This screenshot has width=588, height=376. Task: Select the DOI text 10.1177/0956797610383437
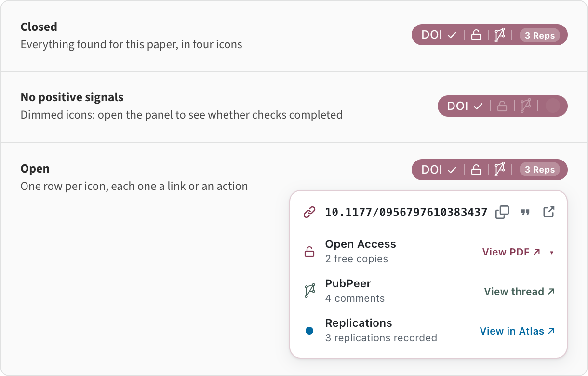tap(406, 212)
